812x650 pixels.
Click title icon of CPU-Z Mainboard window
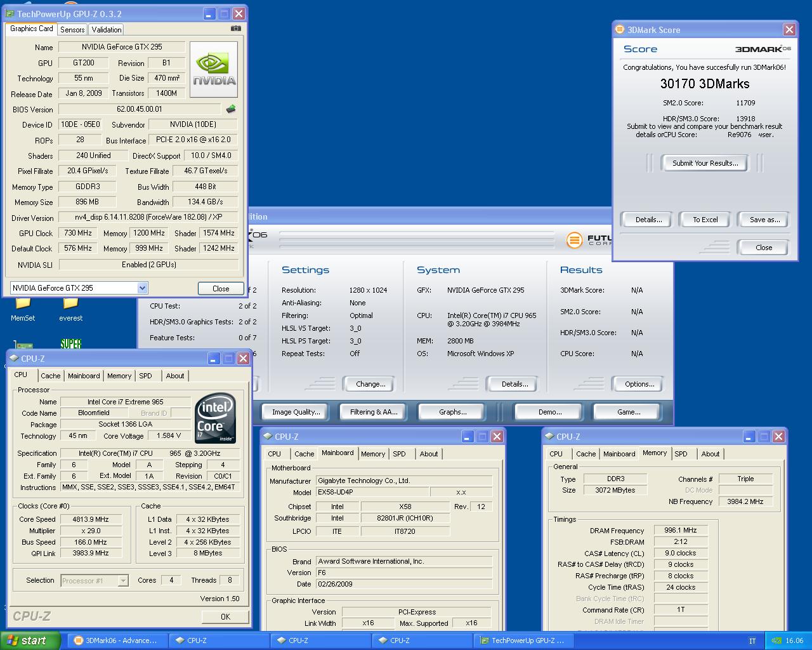[x=268, y=436]
